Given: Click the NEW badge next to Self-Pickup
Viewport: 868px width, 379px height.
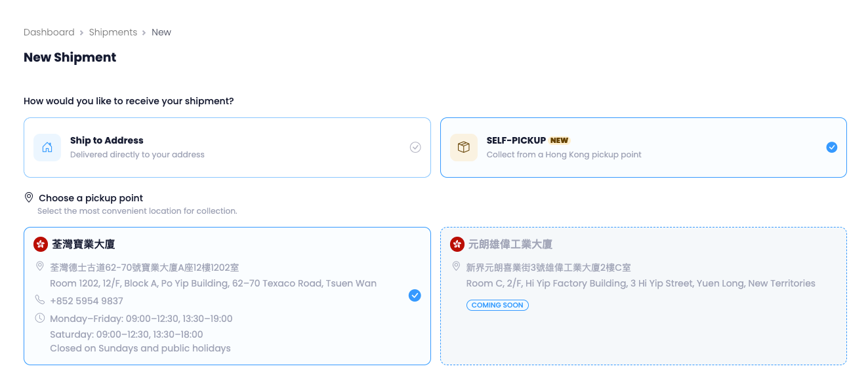Looking at the screenshot, I should [560, 140].
